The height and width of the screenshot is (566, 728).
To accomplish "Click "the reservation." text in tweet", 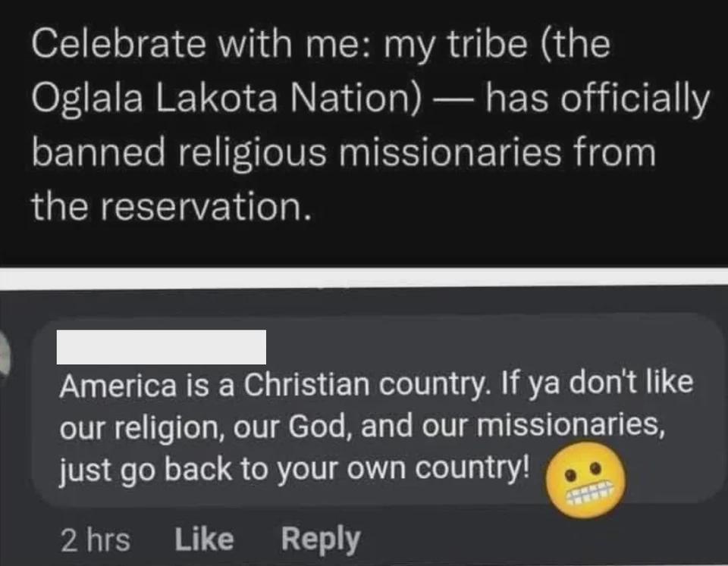I will pos(171,205).
